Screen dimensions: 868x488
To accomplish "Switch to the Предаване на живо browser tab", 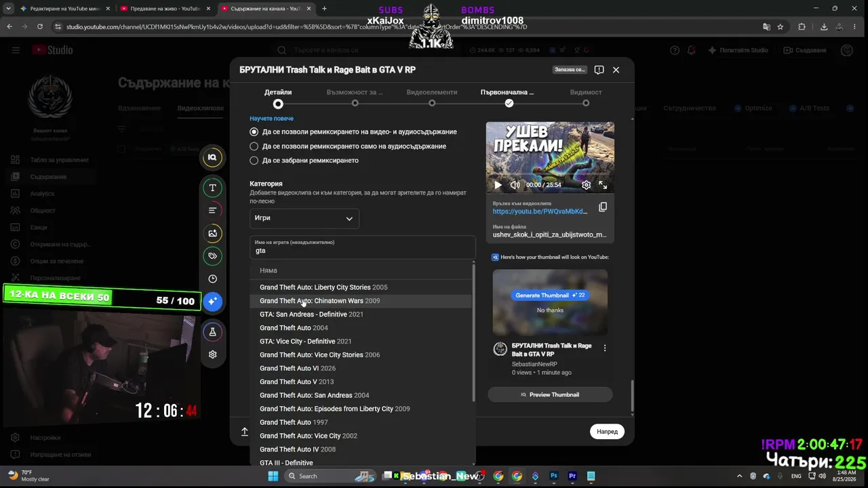I will (x=163, y=9).
